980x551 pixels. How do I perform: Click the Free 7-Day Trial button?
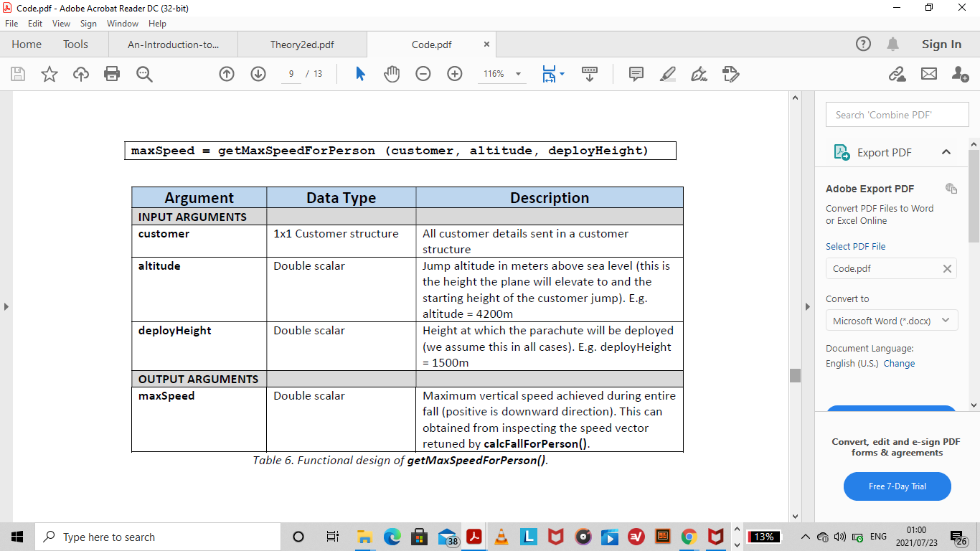point(897,486)
